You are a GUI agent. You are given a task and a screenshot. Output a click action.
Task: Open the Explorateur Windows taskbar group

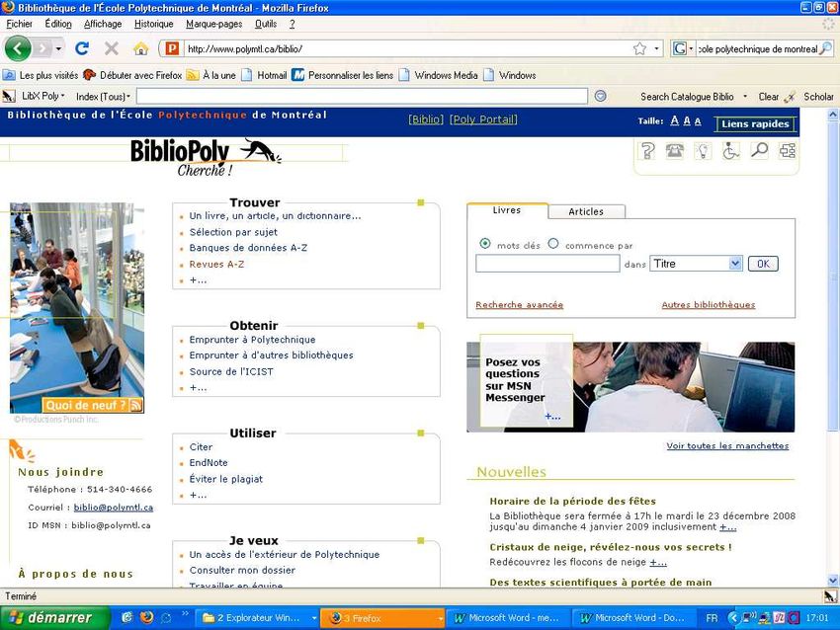pos(259,618)
